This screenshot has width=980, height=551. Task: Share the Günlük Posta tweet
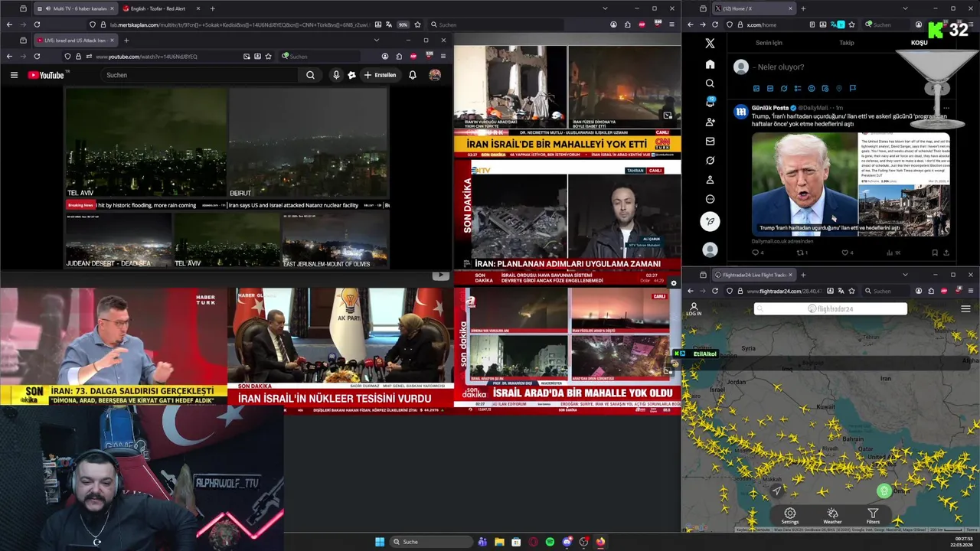click(946, 253)
